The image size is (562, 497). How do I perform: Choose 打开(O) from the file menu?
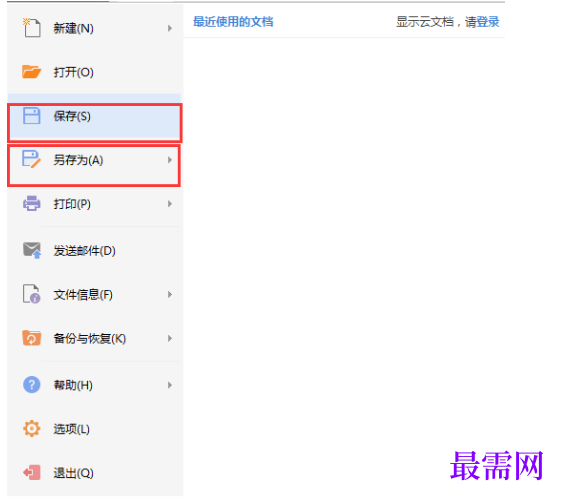95,72
